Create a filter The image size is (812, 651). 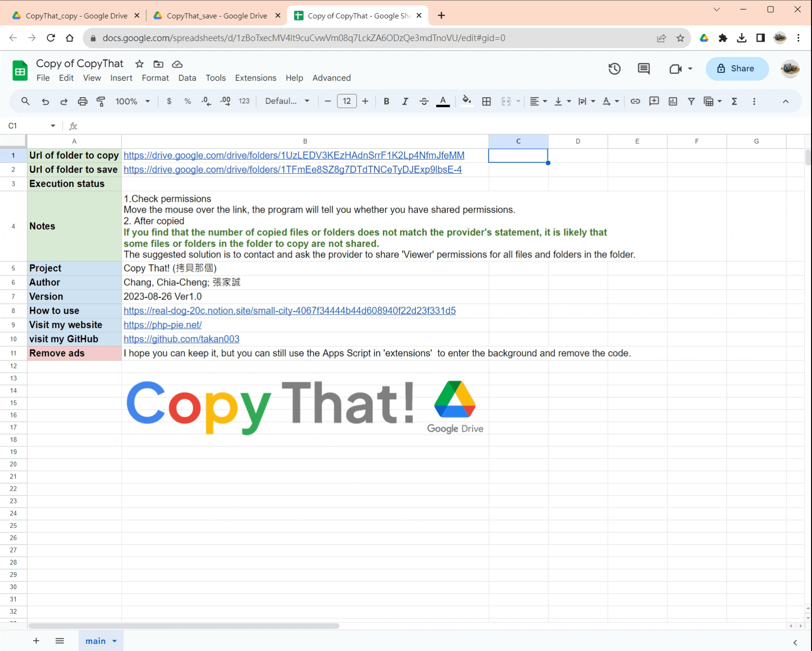click(x=691, y=101)
